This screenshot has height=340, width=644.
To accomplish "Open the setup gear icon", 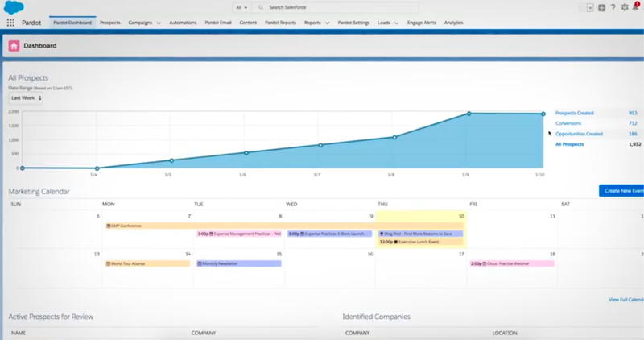I will coord(625,7).
